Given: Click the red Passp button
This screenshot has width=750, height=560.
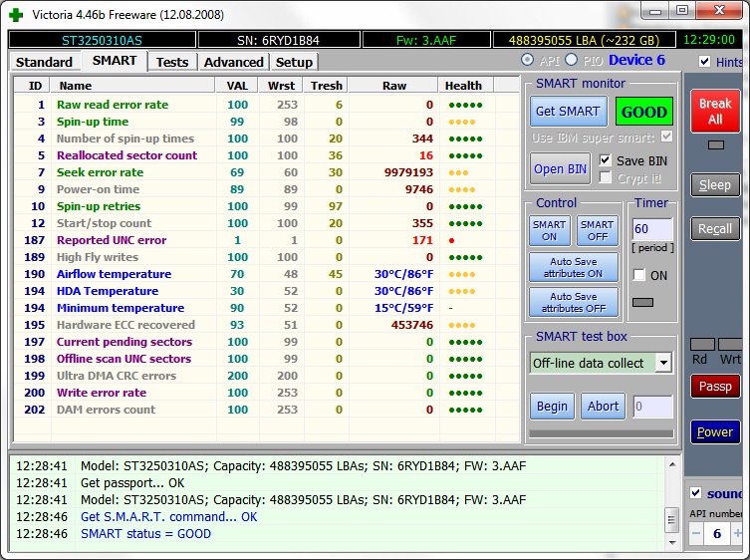Looking at the screenshot, I should pos(715,387).
